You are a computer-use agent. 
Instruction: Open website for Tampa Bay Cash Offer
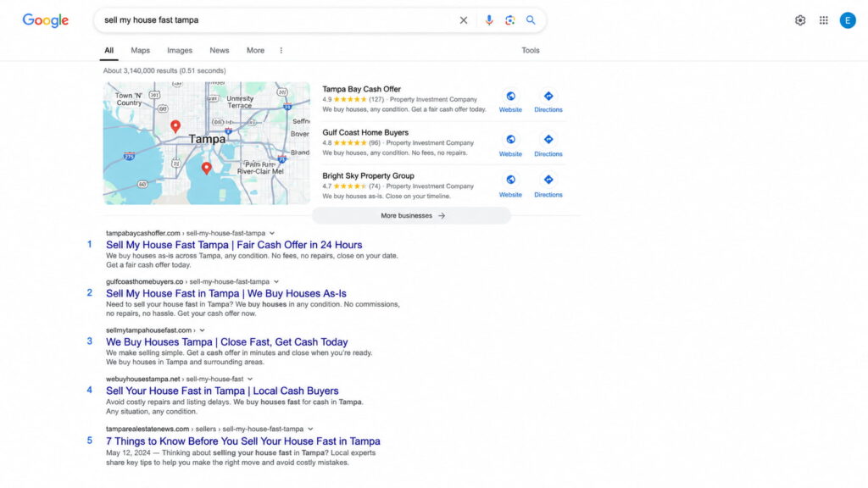click(510, 102)
